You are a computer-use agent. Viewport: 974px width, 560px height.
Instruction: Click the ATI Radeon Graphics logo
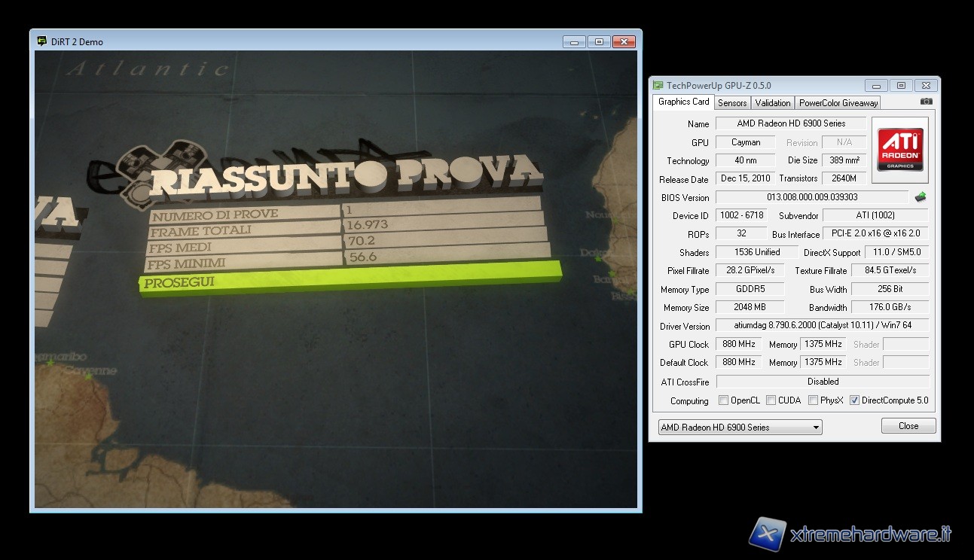[x=899, y=149]
